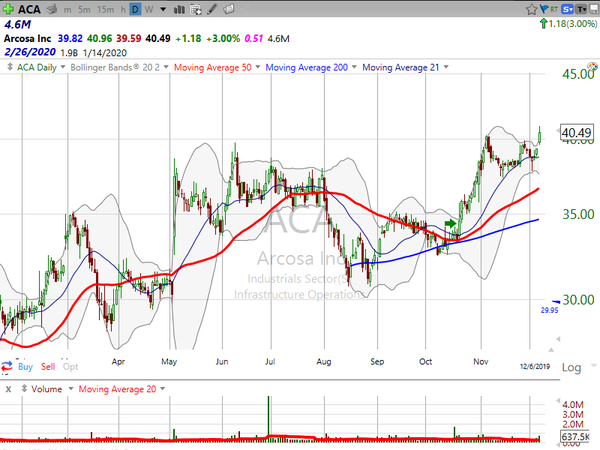The height and width of the screenshot is (450, 600).
Task: Click the +3.00% percent change value
Action: (223, 39)
